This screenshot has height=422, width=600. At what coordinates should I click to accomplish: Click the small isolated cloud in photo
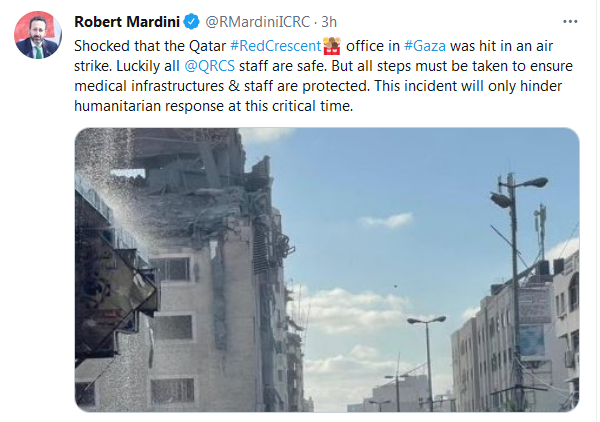[386, 221]
